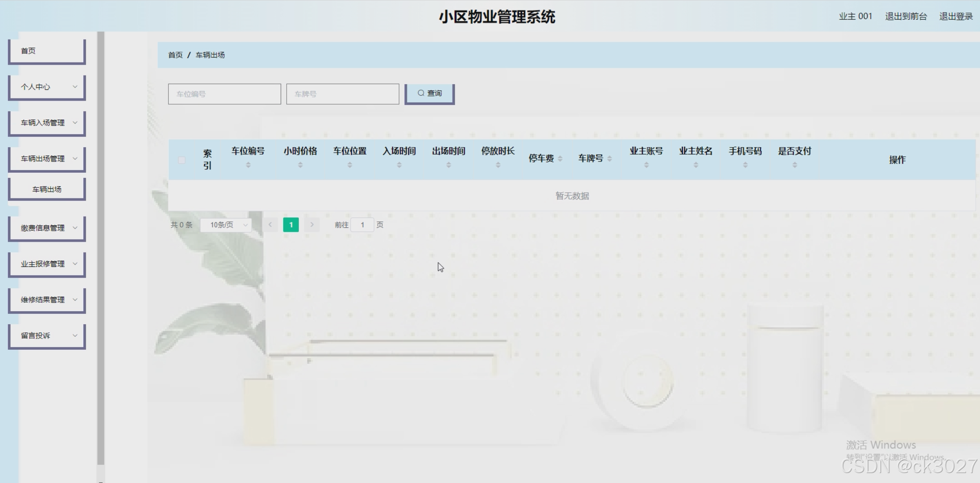Toggle the select-all checkbox in table header
This screenshot has height=483, width=980.
pyautogui.click(x=182, y=160)
